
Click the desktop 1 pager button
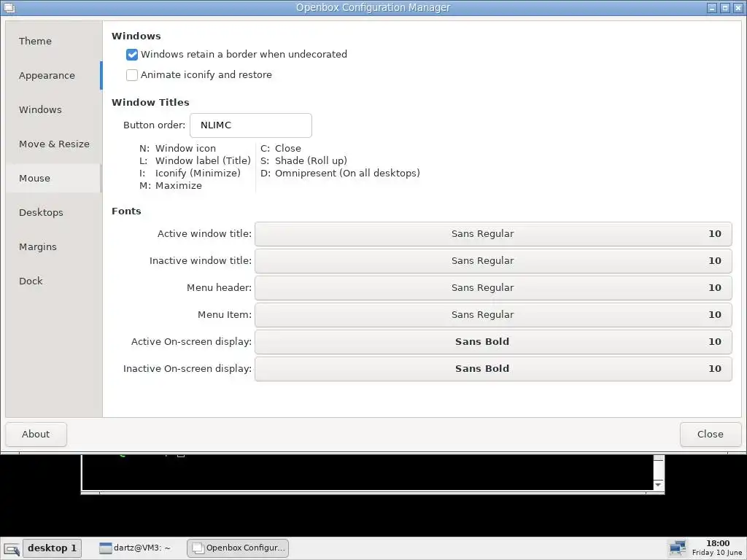coord(53,548)
